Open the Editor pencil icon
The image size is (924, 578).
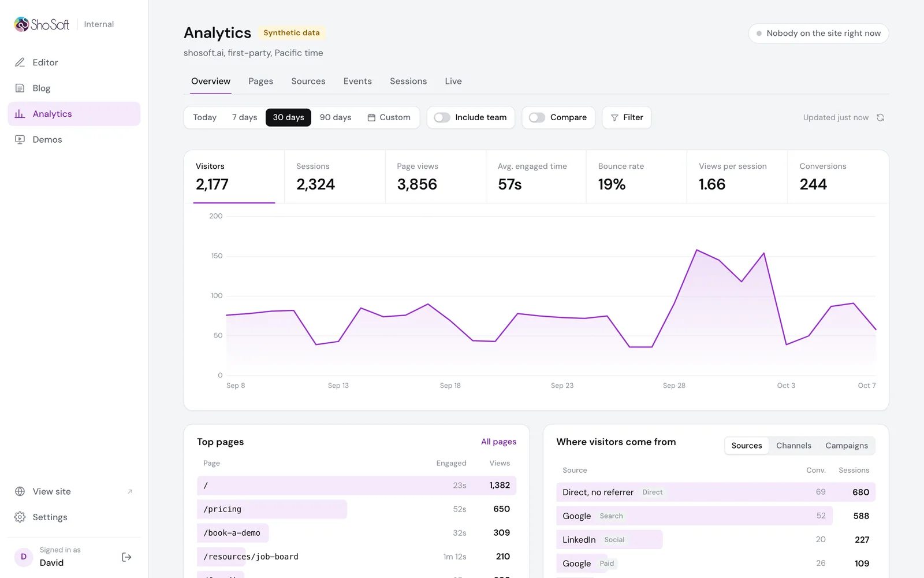click(20, 62)
